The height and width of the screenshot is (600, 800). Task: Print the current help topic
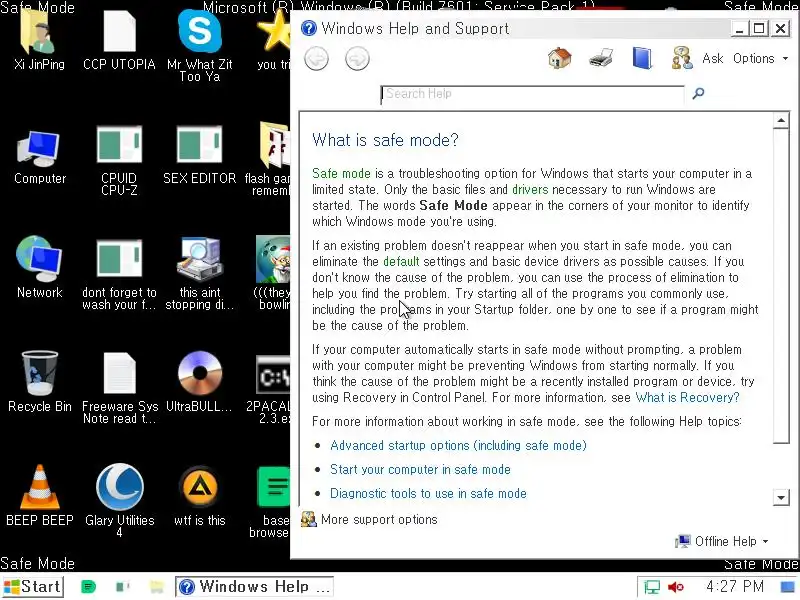(x=601, y=58)
